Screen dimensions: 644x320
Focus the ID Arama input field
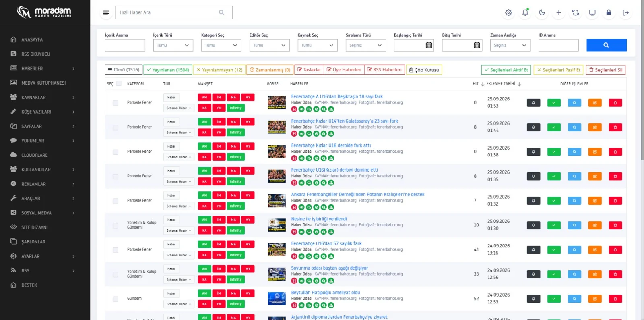558,45
